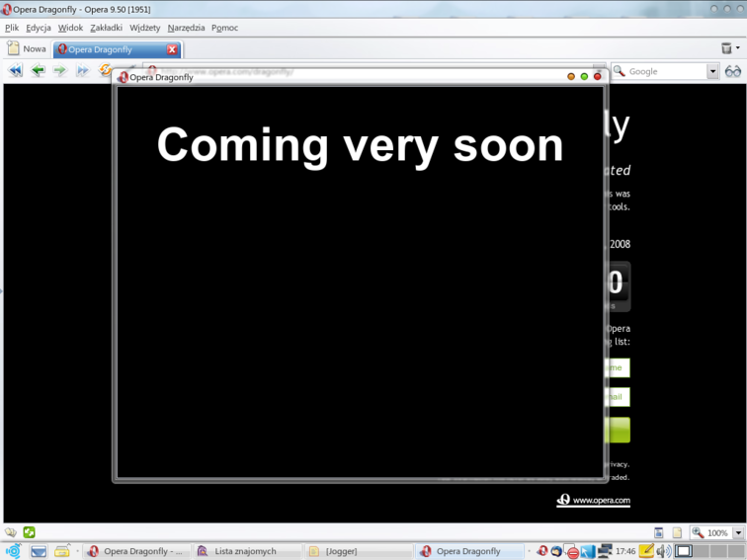
Task: Click the speaker volume tray icon
Action: click(x=663, y=551)
